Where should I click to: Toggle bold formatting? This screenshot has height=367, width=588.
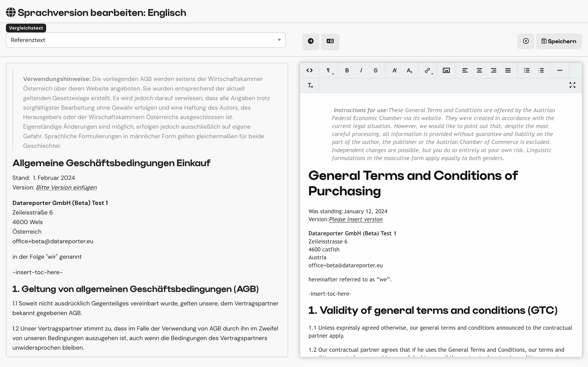coord(347,70)
